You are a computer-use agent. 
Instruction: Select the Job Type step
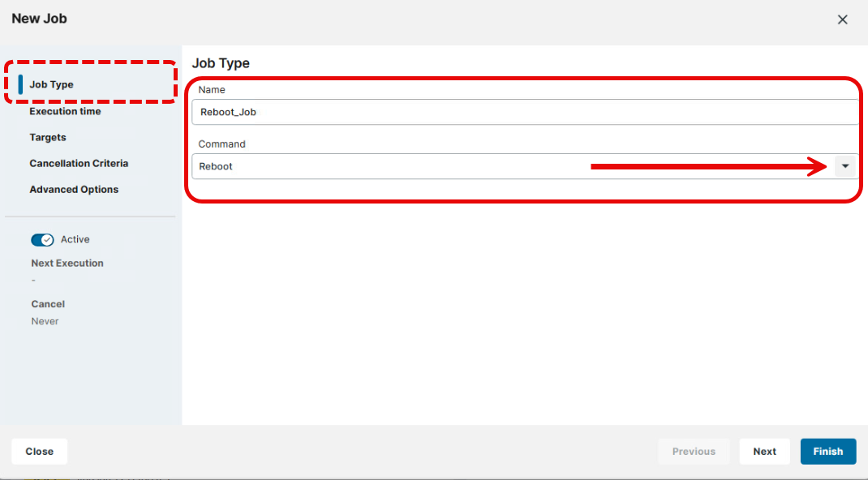pos(51,84)
